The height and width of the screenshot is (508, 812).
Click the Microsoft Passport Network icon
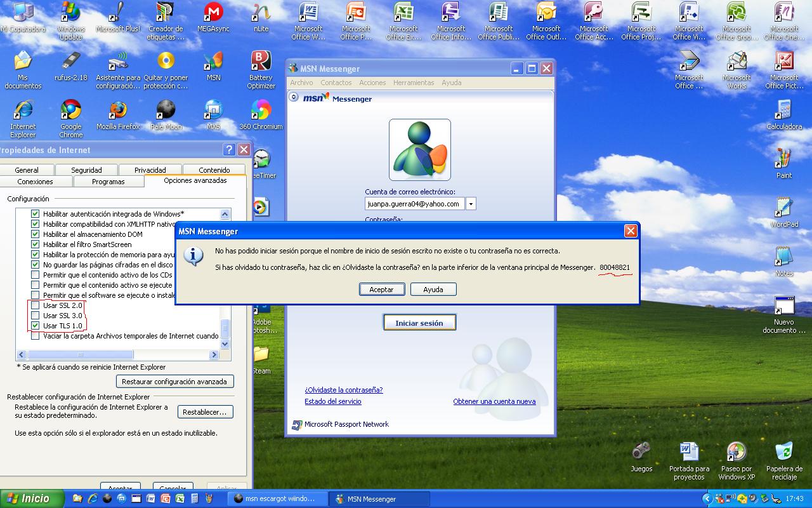coord(296,425)
